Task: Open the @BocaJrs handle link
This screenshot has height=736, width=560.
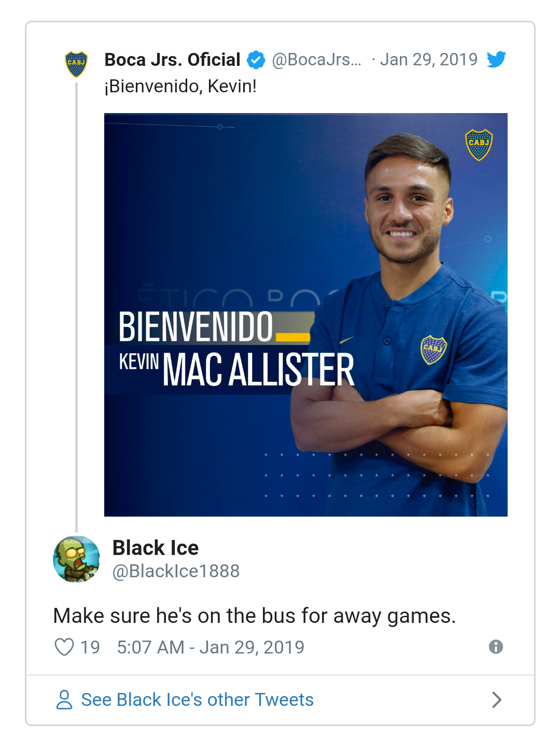Action: pos(316,60)
